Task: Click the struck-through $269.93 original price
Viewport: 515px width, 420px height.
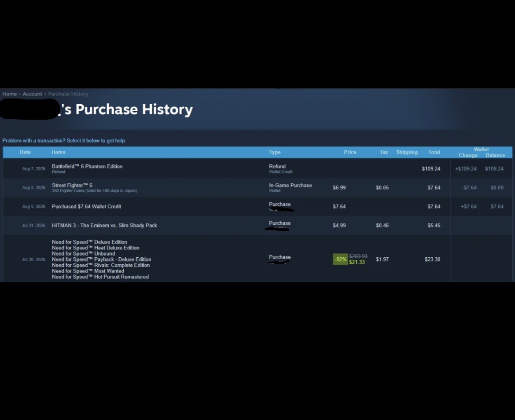Action: coord(358,256)
